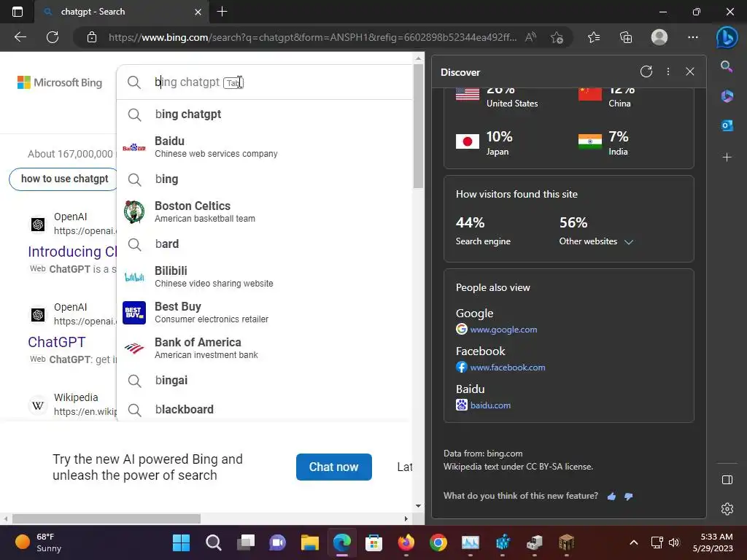
Task: Open clock showing 5:33 AM
Action: click(713, 542)
